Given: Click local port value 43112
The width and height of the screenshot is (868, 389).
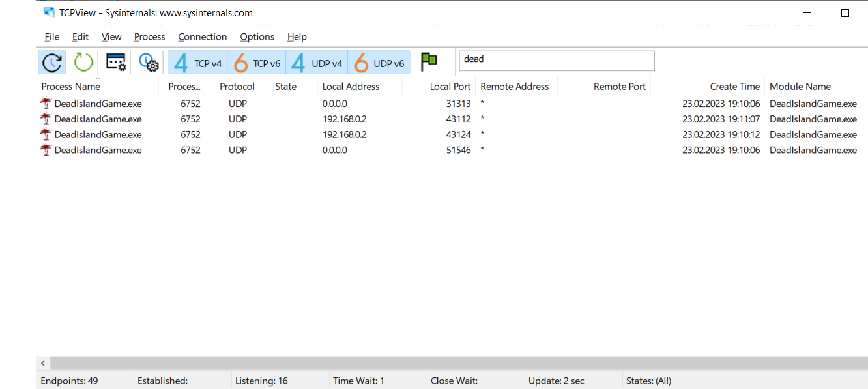Looking at the screenshot, I should point(458,119).
